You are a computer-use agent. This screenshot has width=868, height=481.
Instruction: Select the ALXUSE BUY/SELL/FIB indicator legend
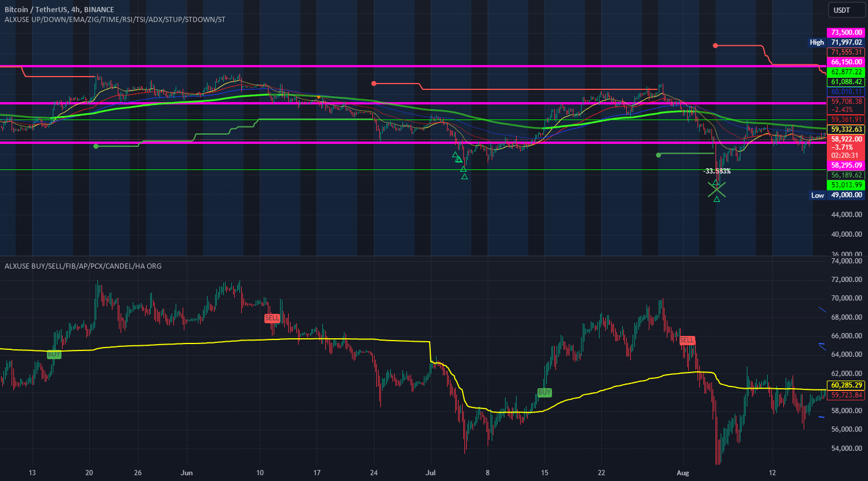(x=83, y=266)
